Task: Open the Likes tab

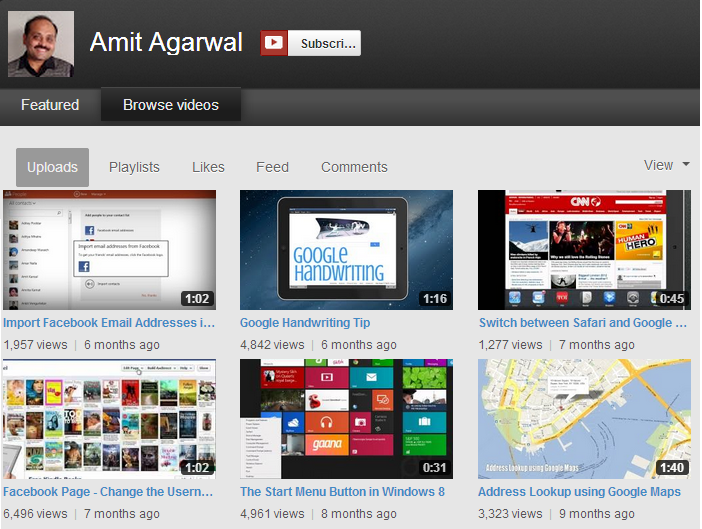Action: pyautogui.click(x=208, y=167)
